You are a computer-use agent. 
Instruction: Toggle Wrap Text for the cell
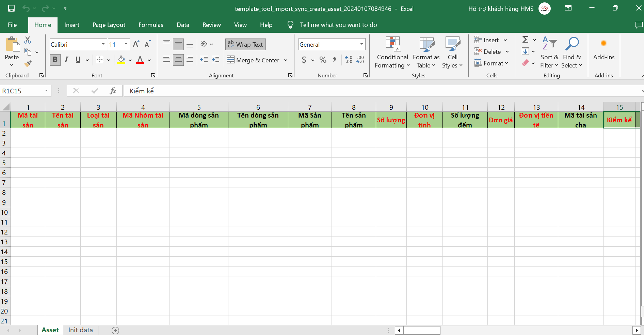(245, 44)
